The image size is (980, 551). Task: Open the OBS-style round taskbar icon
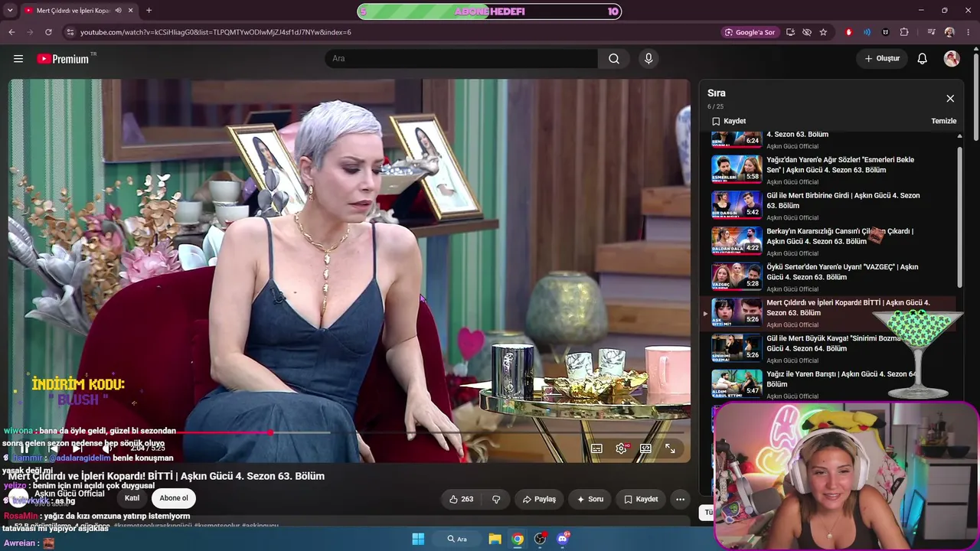[x=541, y=539]
